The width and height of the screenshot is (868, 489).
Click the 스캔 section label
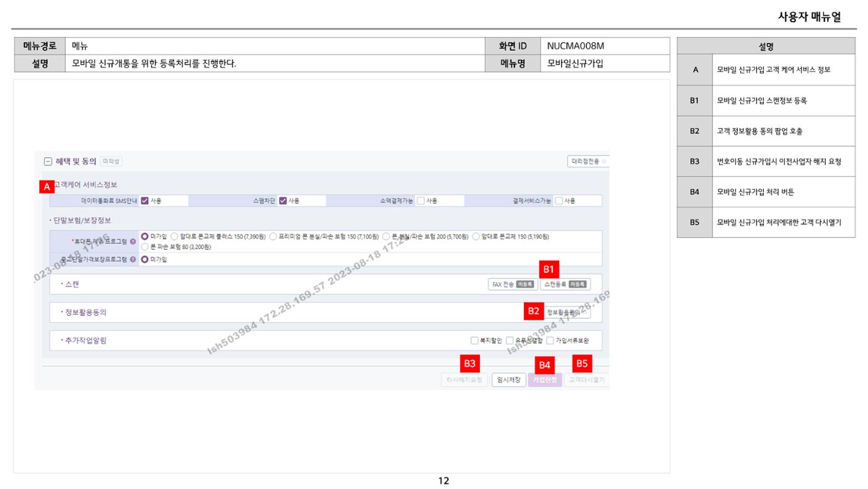(71, 284)
